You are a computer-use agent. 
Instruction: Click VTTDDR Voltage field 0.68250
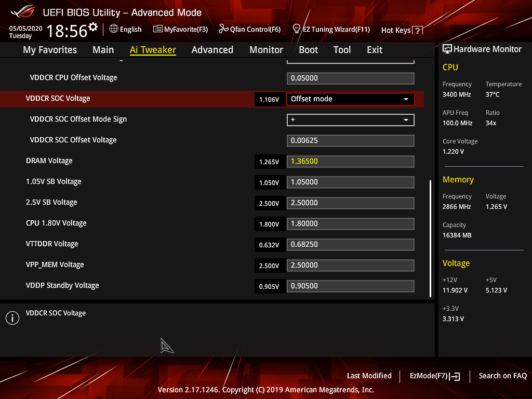[x=351, y=244]
